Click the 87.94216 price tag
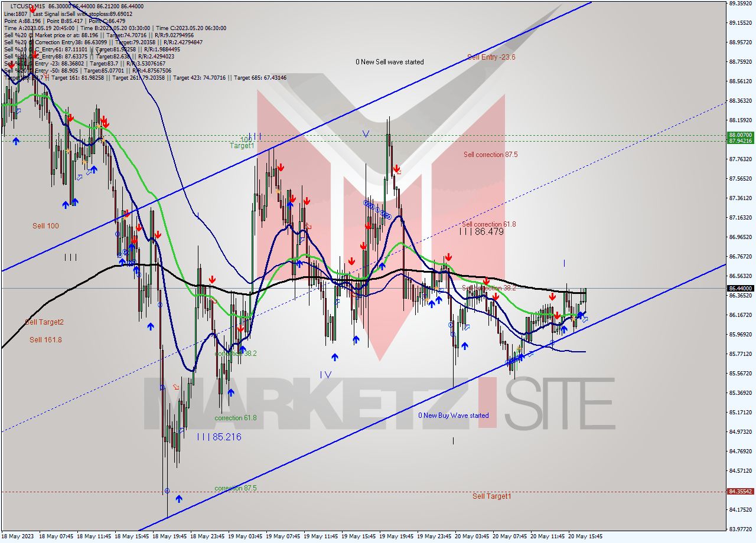 coord(741,141)
